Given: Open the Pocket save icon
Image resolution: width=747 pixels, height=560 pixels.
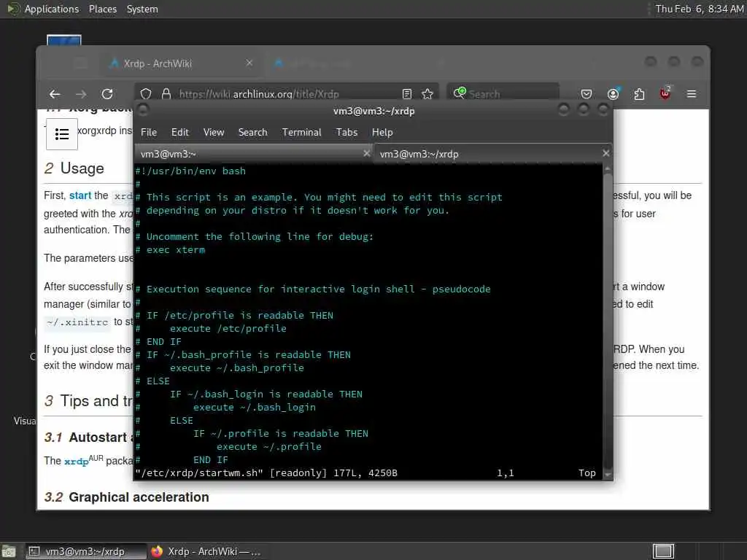Looking at the screenshot, I should 587,94.
